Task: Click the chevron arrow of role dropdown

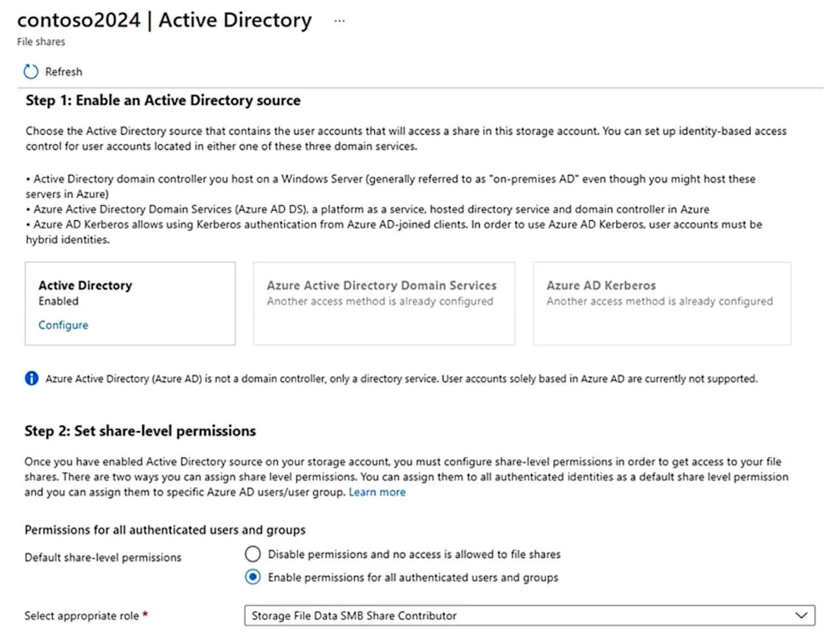Action: point(801,615)
